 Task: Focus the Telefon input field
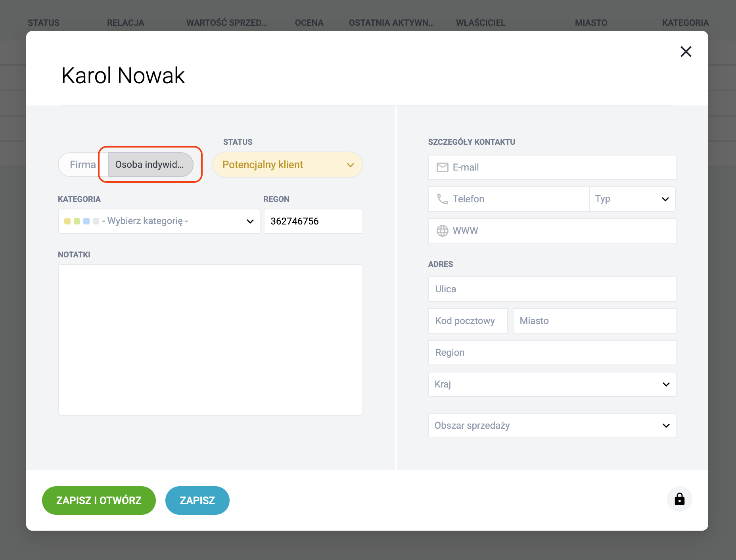point(509,199)
